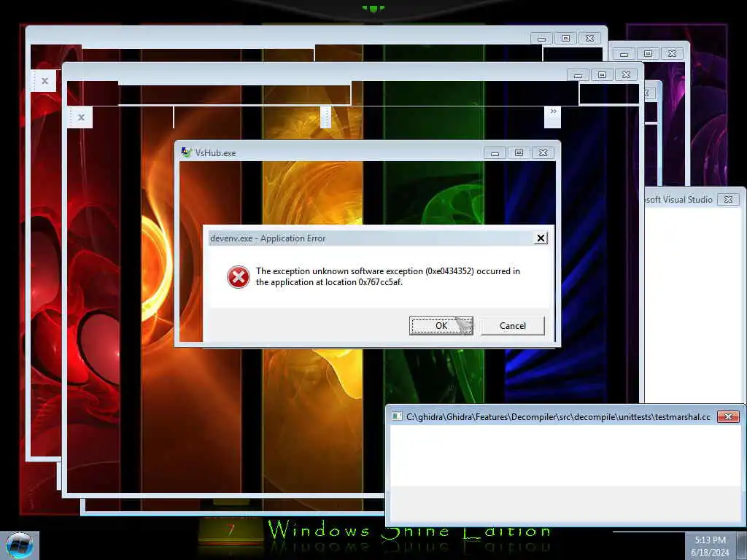
Task: Click the small x button above the chevron-row x
Action: pos(44,81)
